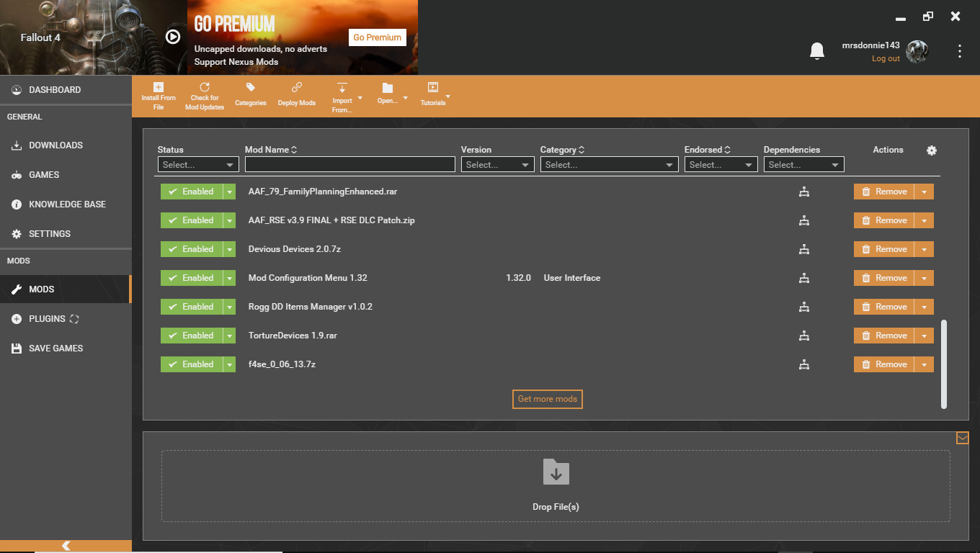Open the notifications bell
Screen dimensions: 980x553
(816, 50)
